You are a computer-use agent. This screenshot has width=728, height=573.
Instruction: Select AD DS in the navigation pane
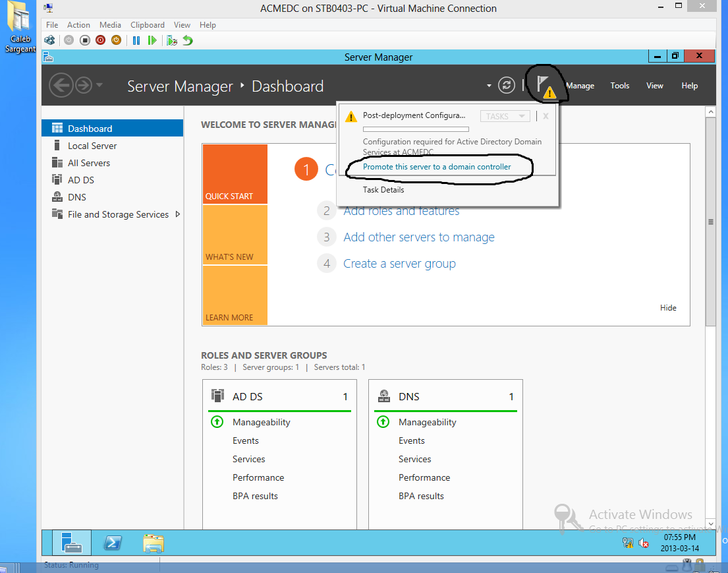[113, 180]
